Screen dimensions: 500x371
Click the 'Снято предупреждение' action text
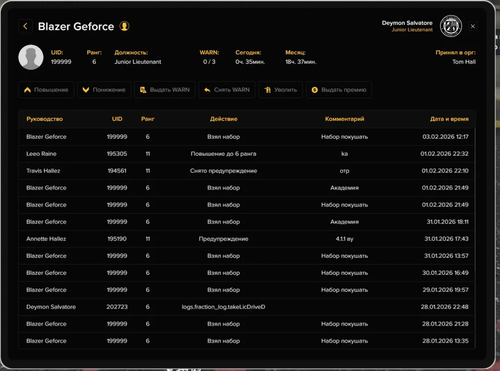click(224, 171)
